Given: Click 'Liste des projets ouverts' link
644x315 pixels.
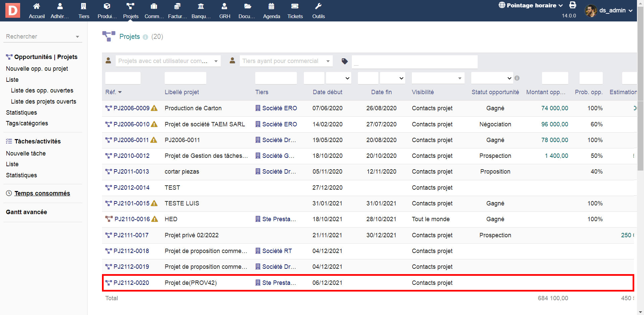Looking at the screenshot, I should 44,102.
